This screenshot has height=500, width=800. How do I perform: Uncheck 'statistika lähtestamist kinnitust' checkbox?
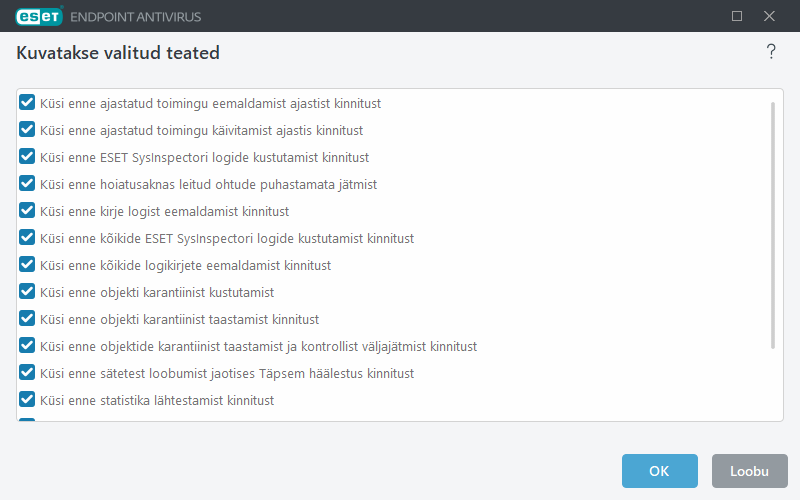[x=28, y=400]
